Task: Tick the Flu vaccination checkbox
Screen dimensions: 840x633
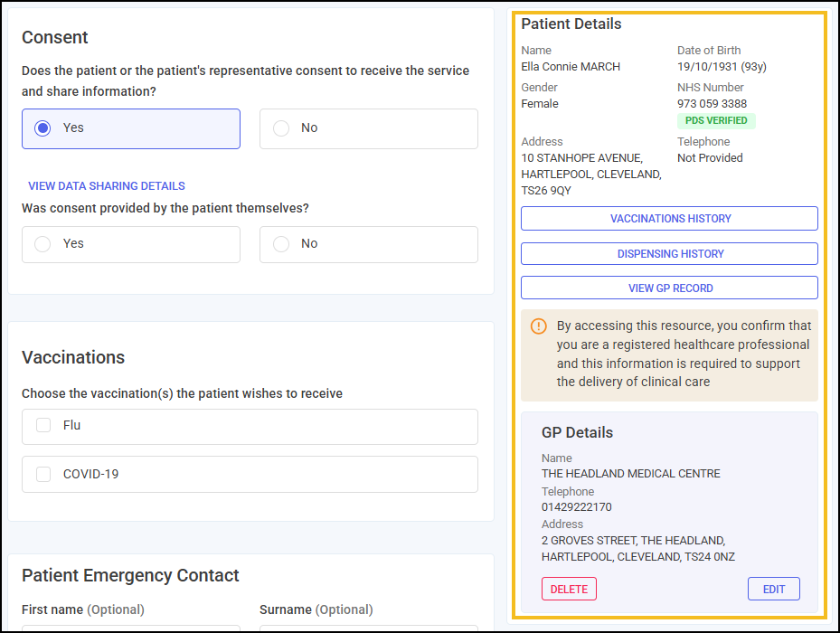Action: click(43, 426)
